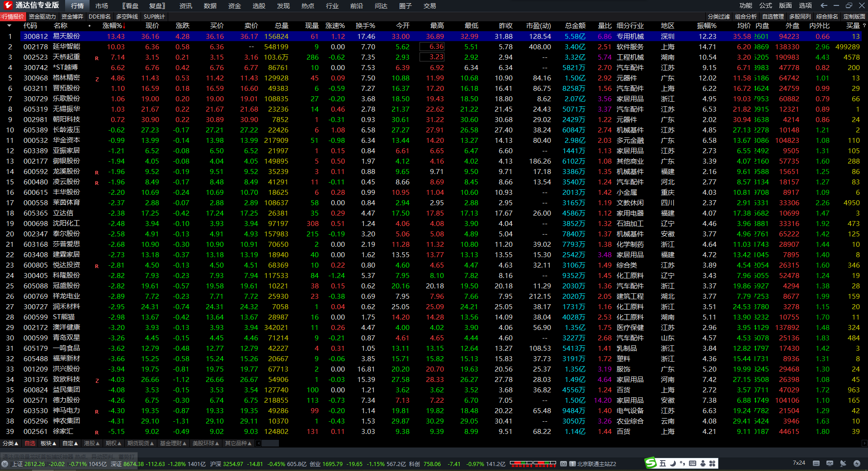The image size is (868, 471).
Task: Click the 北京联通主站Z2 server label
Action: pyautogui.click(x=596, y=464)
